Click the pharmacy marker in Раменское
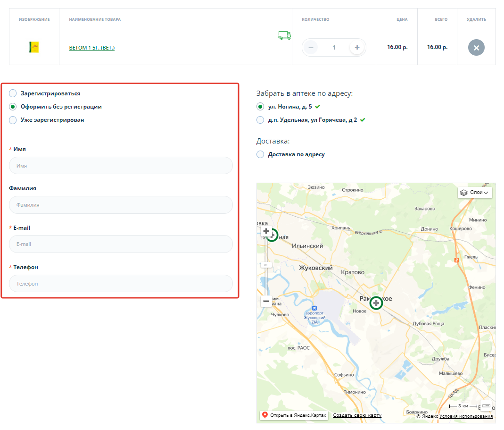This screenshot has height=430, width=504. 376,303
